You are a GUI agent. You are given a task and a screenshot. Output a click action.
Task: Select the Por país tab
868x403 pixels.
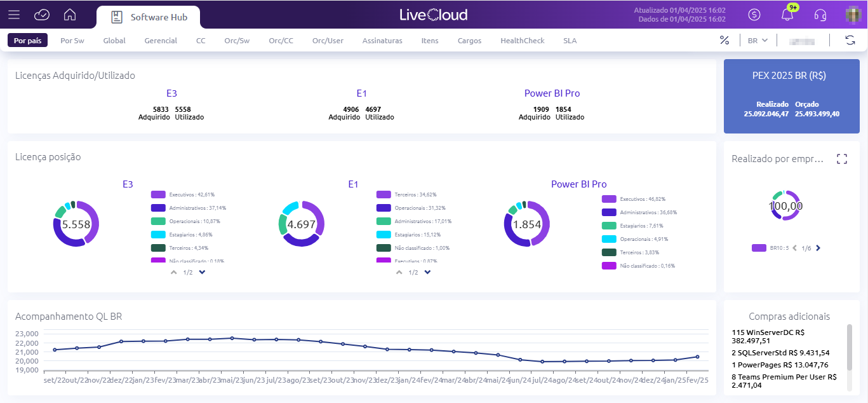27,40
